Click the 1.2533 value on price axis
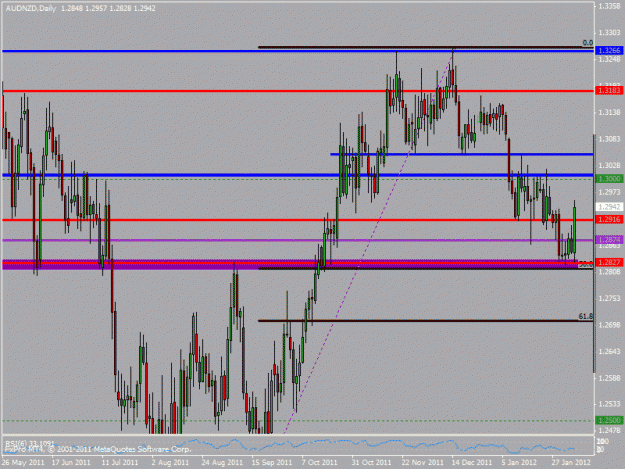625x469 pixels. (610, 404)
